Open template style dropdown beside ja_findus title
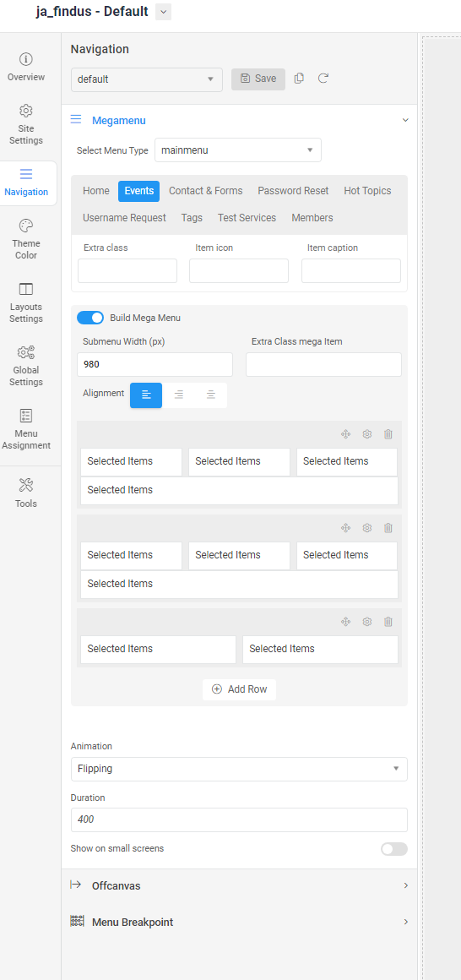 163,11
